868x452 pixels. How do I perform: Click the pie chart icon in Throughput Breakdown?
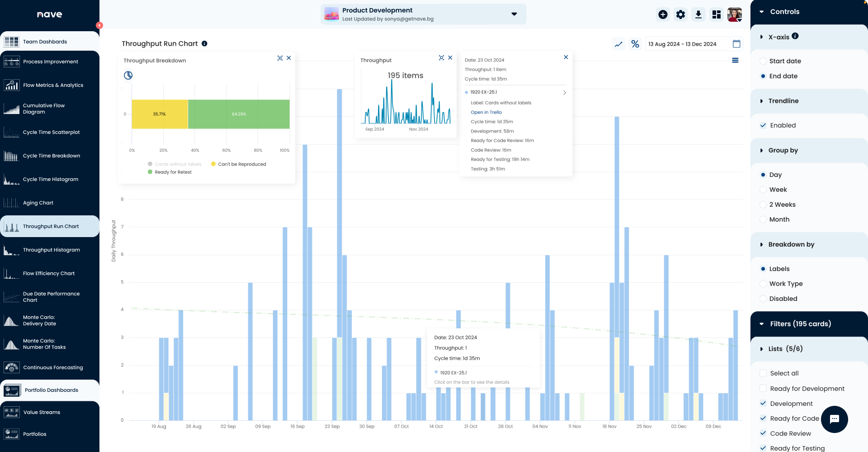click(128, 75)
